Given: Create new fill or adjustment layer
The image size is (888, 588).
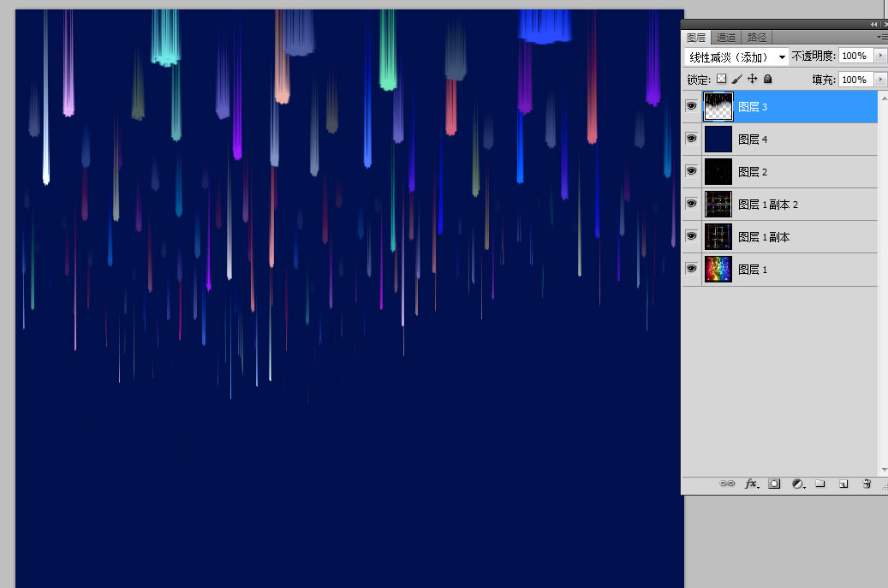Looking at the screenshot, I should pyautogui.click(x=798, y=484).
